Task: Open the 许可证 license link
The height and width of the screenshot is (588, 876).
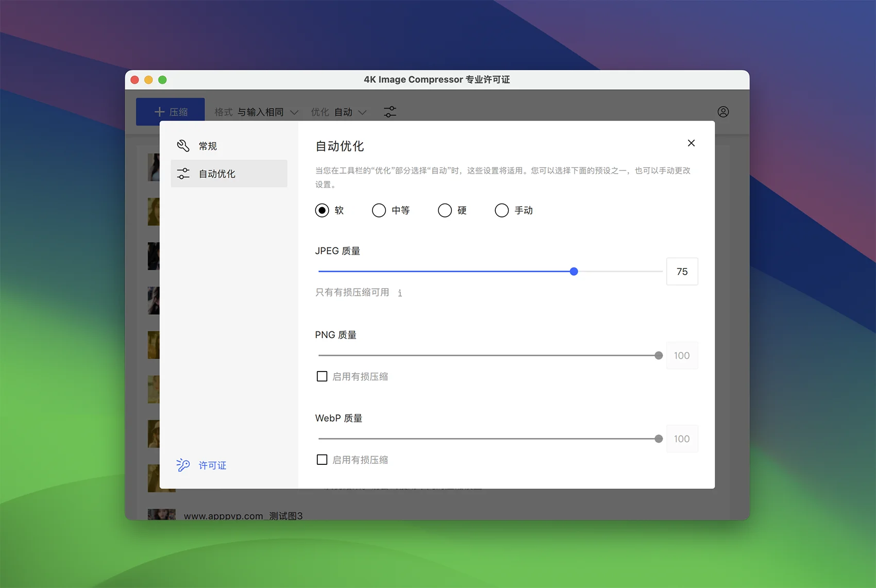Action: [x=212, y=465]
